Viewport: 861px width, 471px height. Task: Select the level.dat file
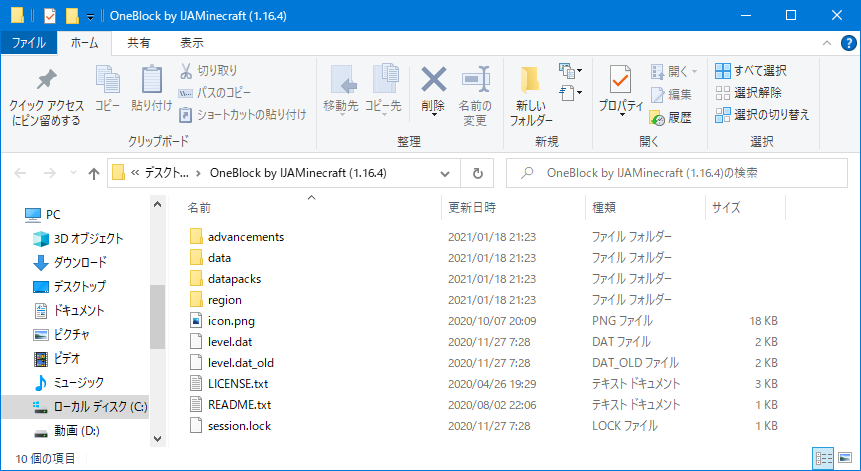(230, 341)
